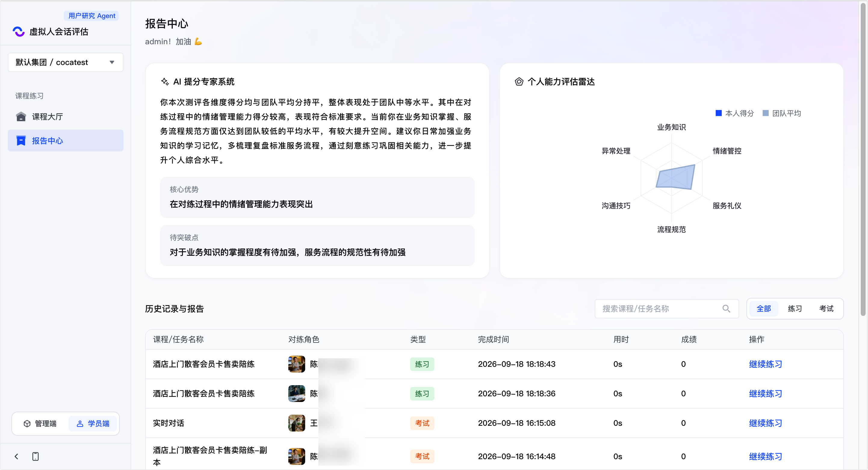Select the 全部 filter tab
This screenshot has width=868, height=470.
tap(764, 309)
